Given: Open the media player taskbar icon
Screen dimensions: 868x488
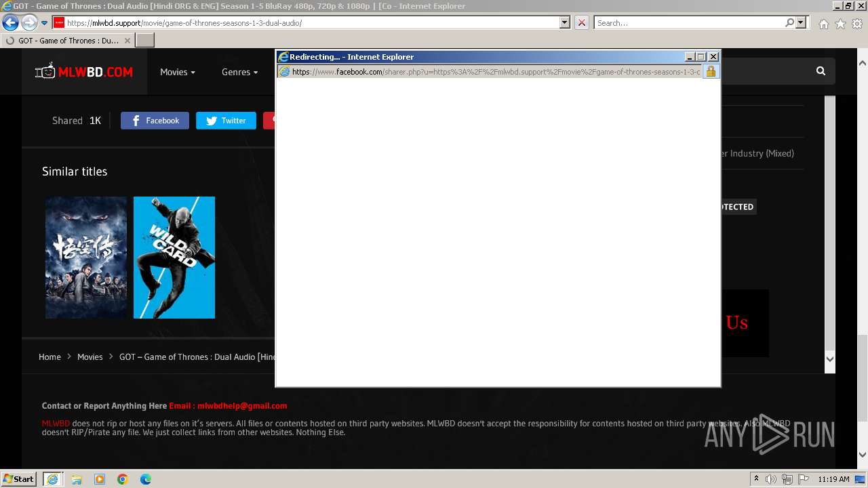Looking at the screenshot, I should coord(100,479).
